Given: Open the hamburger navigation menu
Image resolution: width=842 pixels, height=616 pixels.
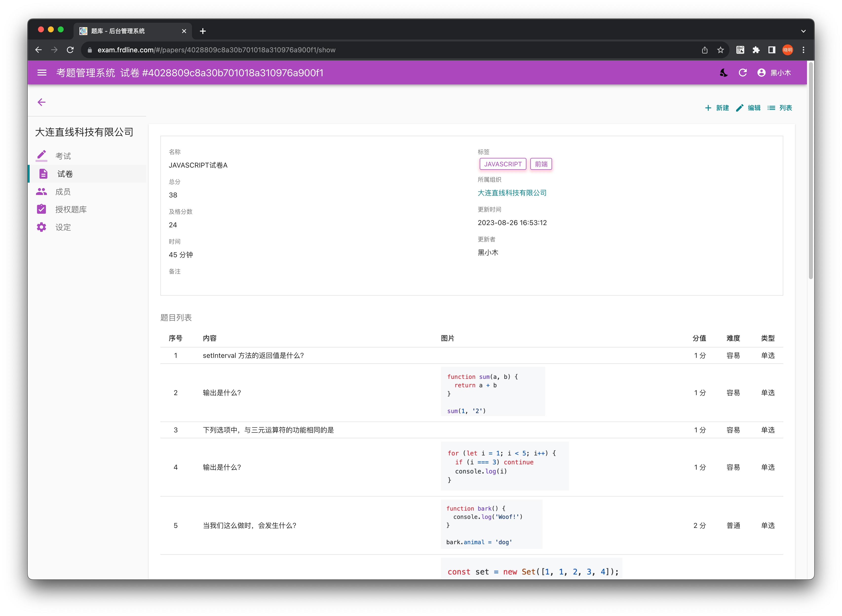Looking at the screenshot, I should click(42, 73).
